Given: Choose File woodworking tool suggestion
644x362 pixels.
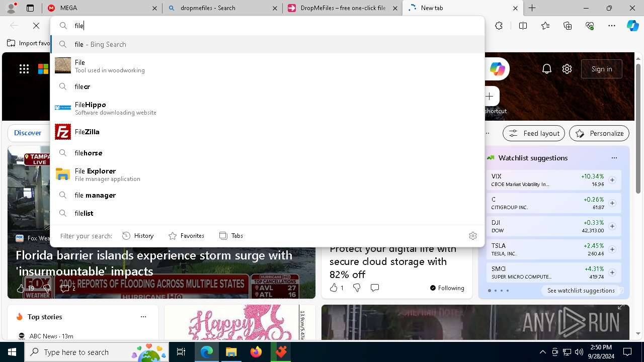Looking at the screenshot, I should (267, 66).
